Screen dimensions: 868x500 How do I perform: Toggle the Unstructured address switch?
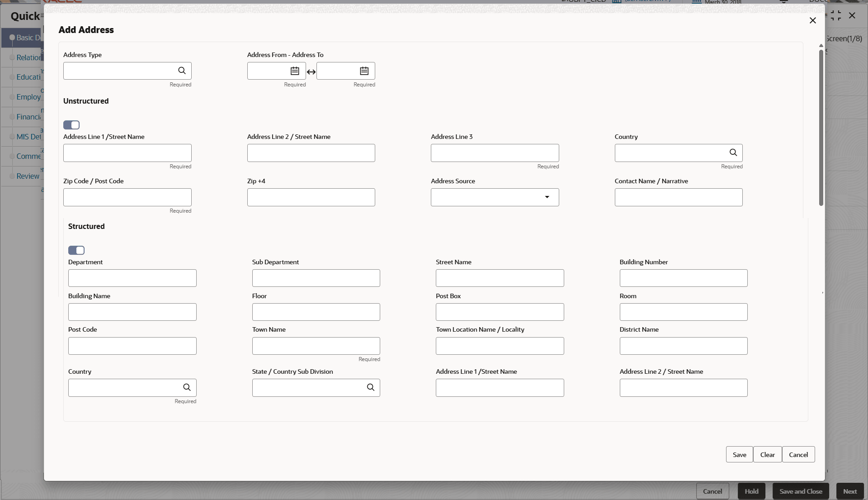point(71,125)
